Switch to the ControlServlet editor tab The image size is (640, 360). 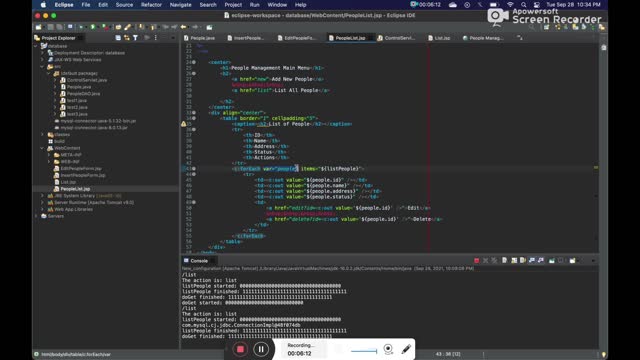click(x=396, y=38)
